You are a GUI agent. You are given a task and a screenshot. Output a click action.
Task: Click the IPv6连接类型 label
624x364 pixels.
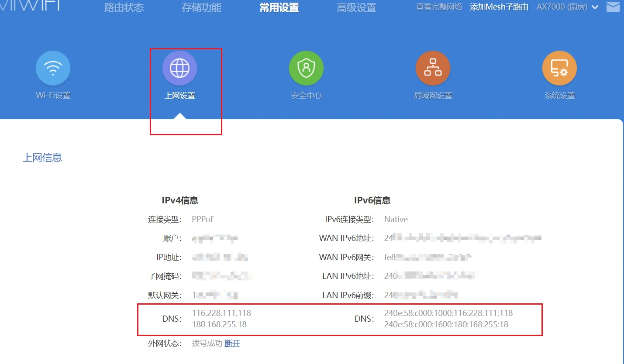pos(350,219)
